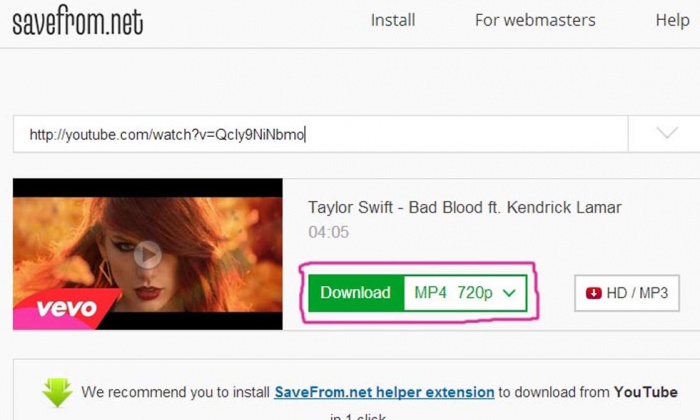700x420 pixels.
Task: Click the Taylor Swift - Bad Blood video title
Action: click(464, 208)
